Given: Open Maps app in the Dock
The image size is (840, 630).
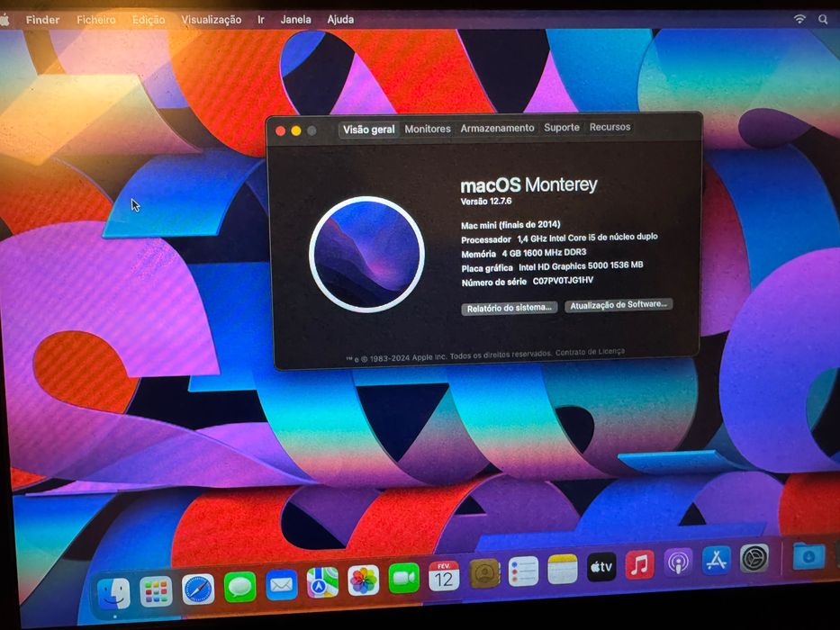Looking at the screenshot, I should tap(322, 582).
